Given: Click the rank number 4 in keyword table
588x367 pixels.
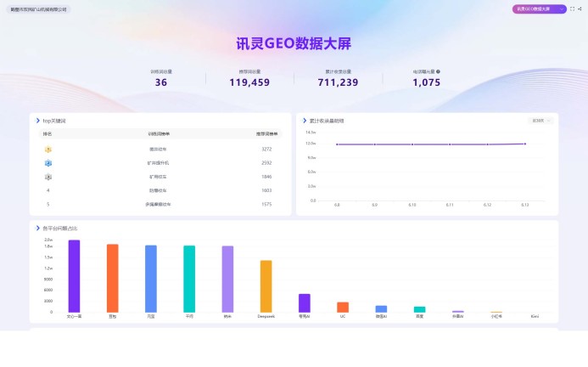Looking at the screenshot, I should click(48, 190).
